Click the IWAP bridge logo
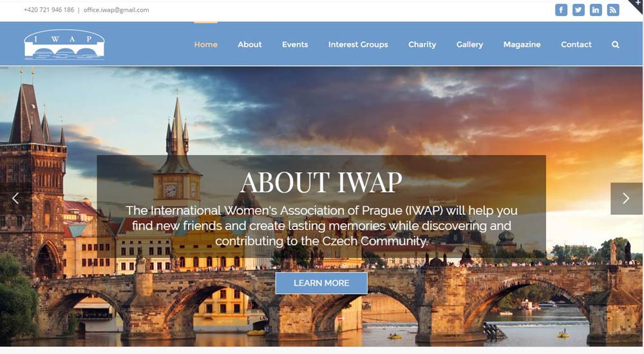 pos(64,44)
